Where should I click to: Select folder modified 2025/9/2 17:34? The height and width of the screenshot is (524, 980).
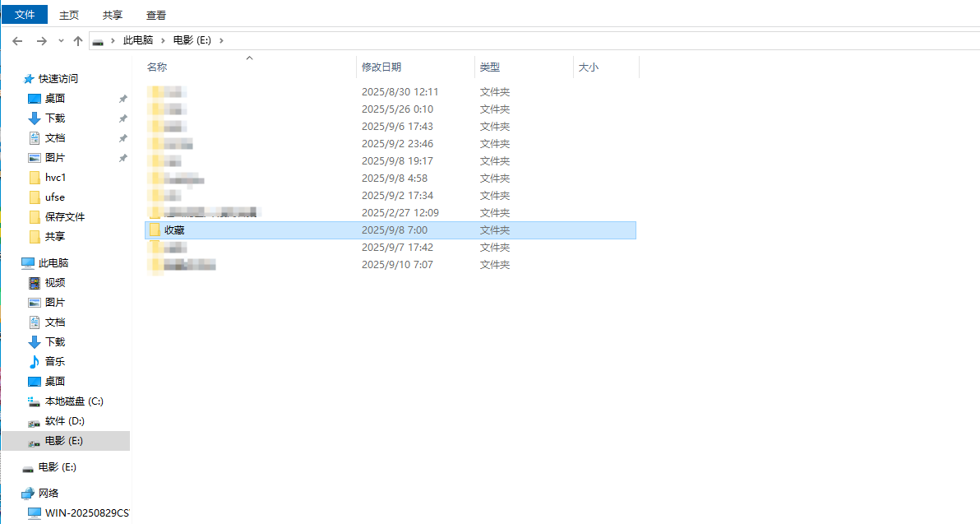click(x=391, y=196)
